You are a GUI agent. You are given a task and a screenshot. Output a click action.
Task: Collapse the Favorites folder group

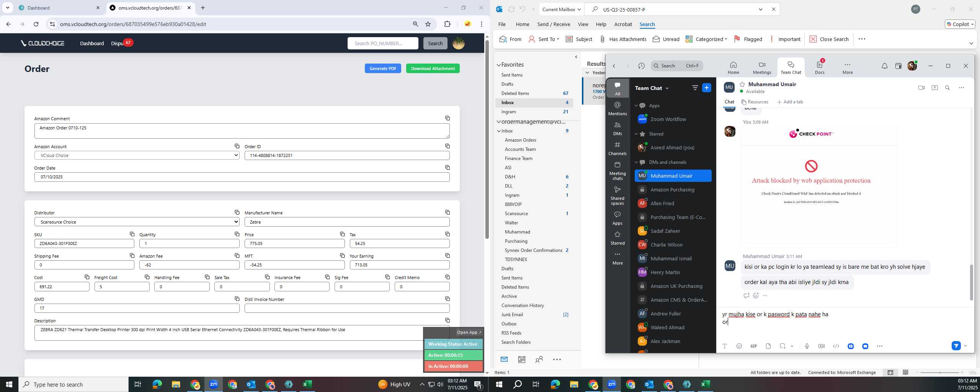point(499,65)
